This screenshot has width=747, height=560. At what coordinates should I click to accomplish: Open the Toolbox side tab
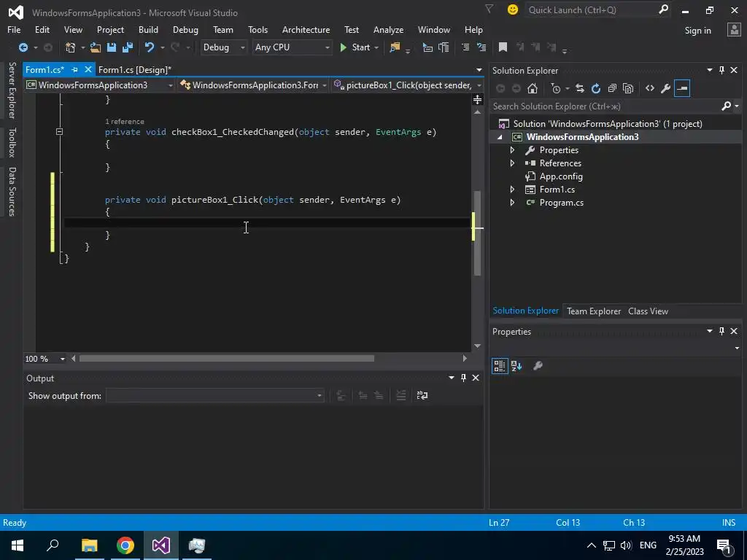(12, 142)
